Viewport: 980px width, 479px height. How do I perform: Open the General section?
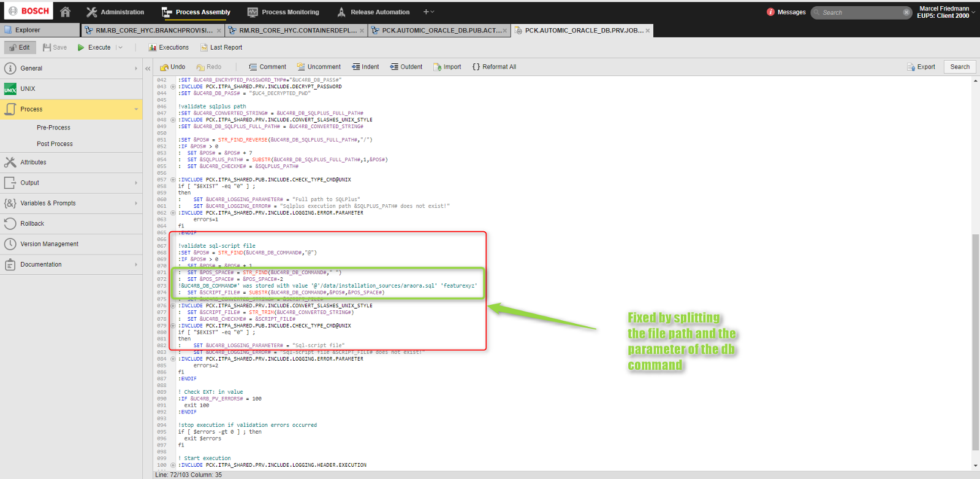click(x=71, y=68)
